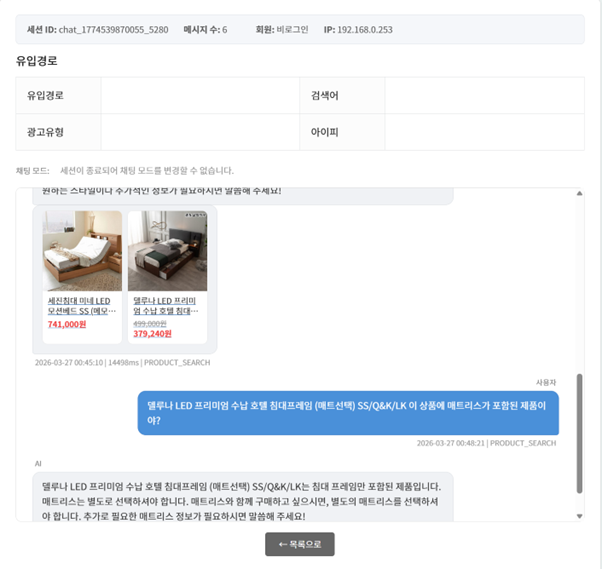Screen dimensions: 602x569
Task: Click the AI reply about 침대 프레임만 포함
Action: 243,497
